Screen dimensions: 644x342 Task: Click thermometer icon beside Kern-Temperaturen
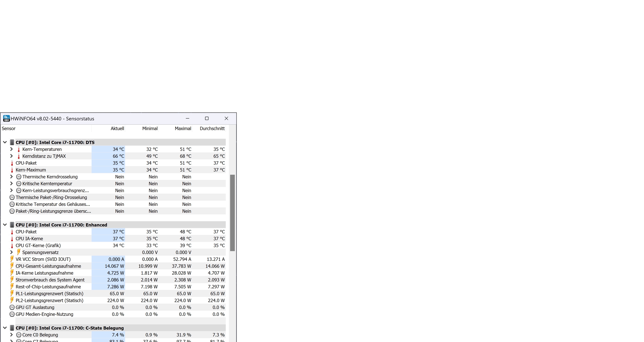[18, 150]
